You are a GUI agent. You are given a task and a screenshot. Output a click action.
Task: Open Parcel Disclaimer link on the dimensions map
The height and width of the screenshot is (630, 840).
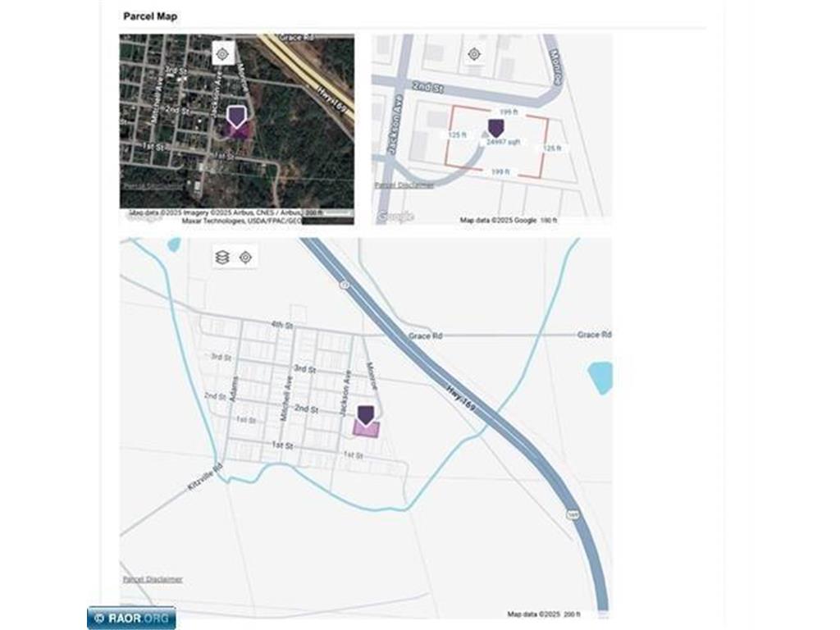coord(404,185)
